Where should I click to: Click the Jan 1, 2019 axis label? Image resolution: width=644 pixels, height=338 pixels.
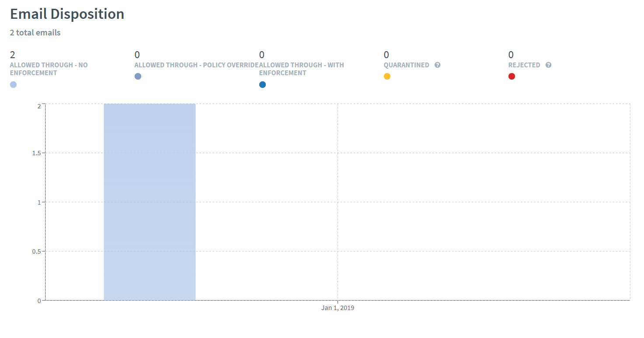pyautogui.click(x=337, y=308)
